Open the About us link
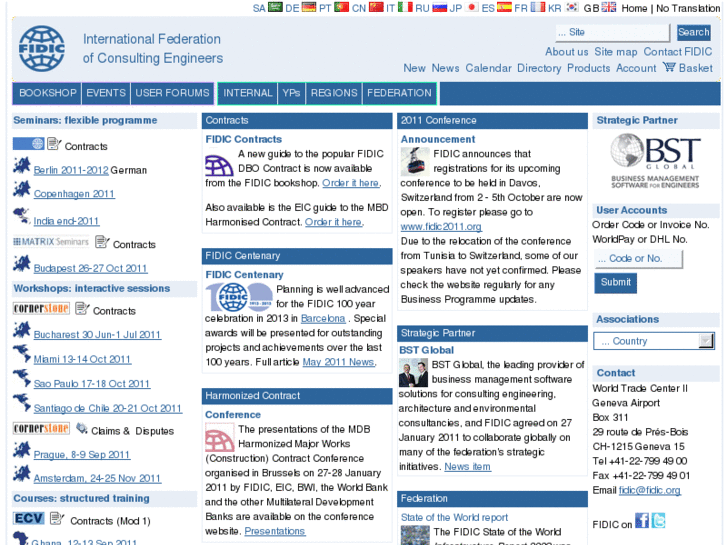Screen dimensions: 727x545 coord(566,51)
